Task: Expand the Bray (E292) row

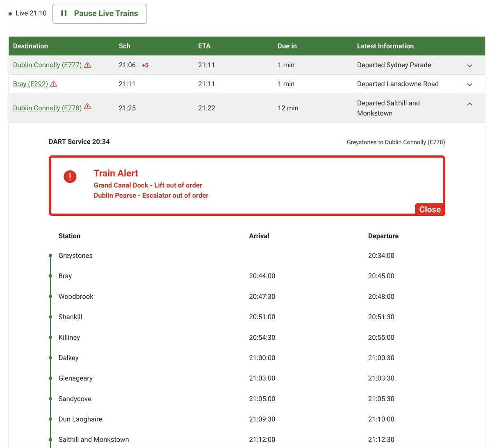Action: click(470, 85)
